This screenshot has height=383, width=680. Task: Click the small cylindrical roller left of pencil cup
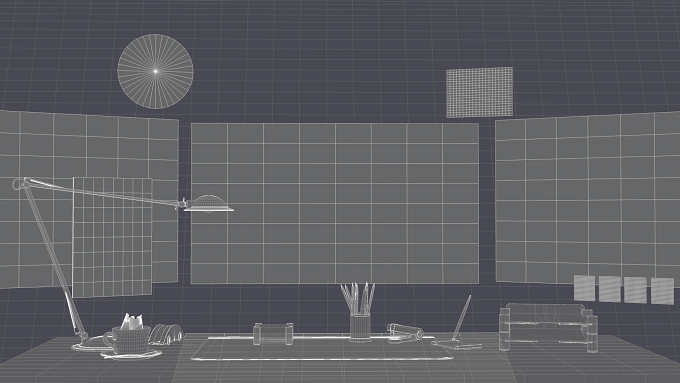[273, 334]
